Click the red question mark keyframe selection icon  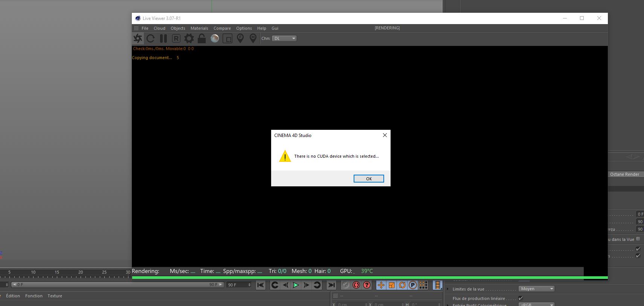coord(367,285)
